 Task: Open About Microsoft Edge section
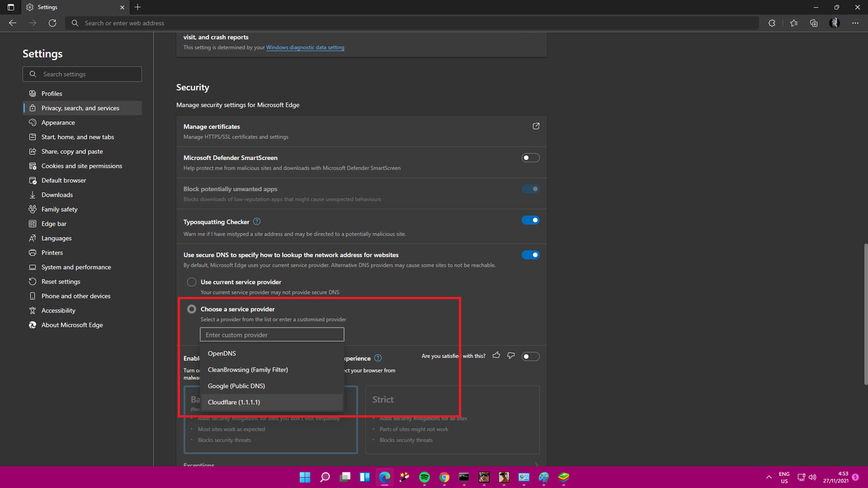click(x=82, y=325)
